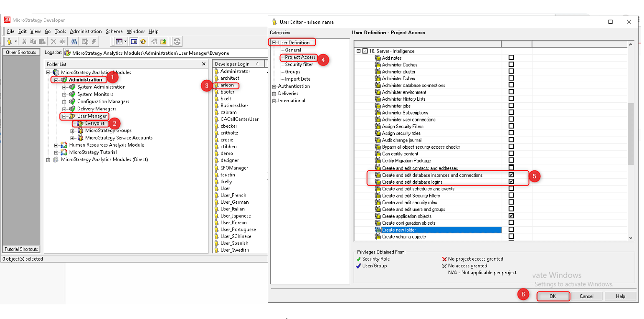Image resolution: width=644 pixels, height=319 pixels.
Task: Click the Paste clipboard icon in toolbar
Action: [x=42, y=41]
